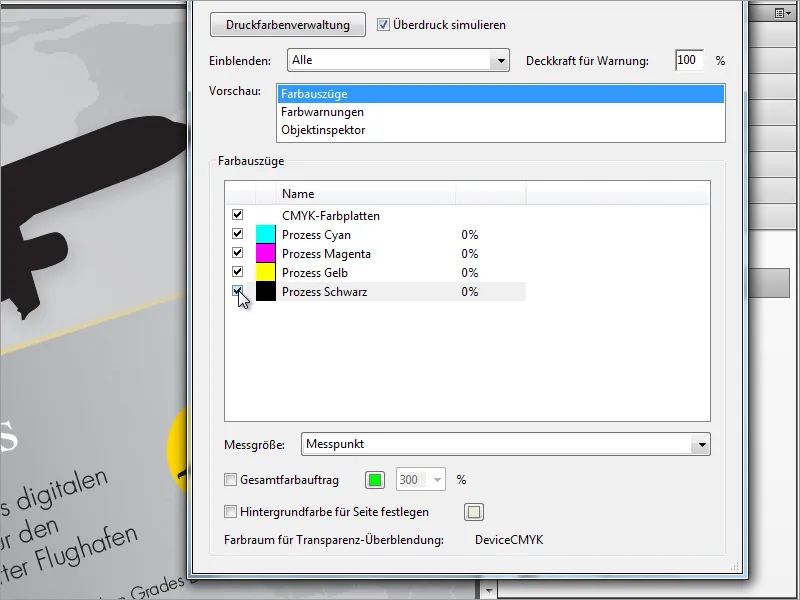Click the Prozess Cyan row label
The image size is (800, 600).
point(316,235)
